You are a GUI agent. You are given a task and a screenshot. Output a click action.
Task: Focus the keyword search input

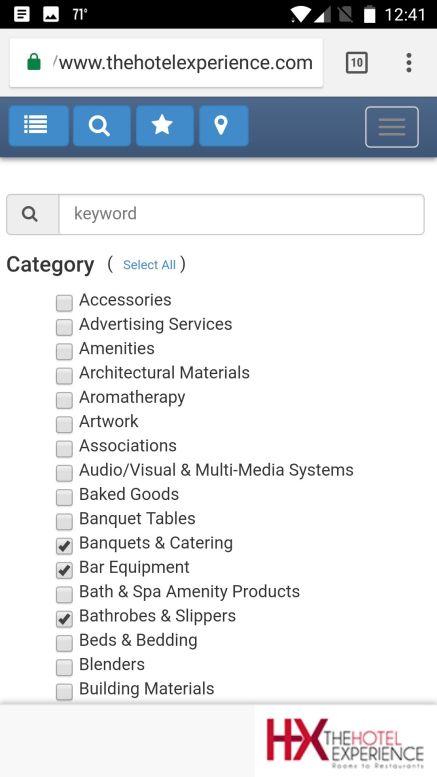tap(241, 214)
